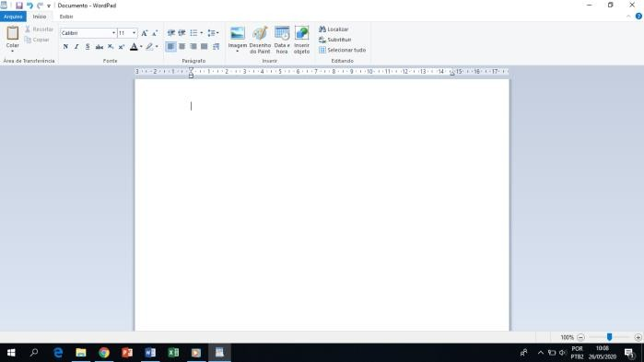Image resolution: width=644 pixels, height=362 pixels.
Task: Click Recortar (cut) in clipboard group
Action: click(x=39, y=29)
